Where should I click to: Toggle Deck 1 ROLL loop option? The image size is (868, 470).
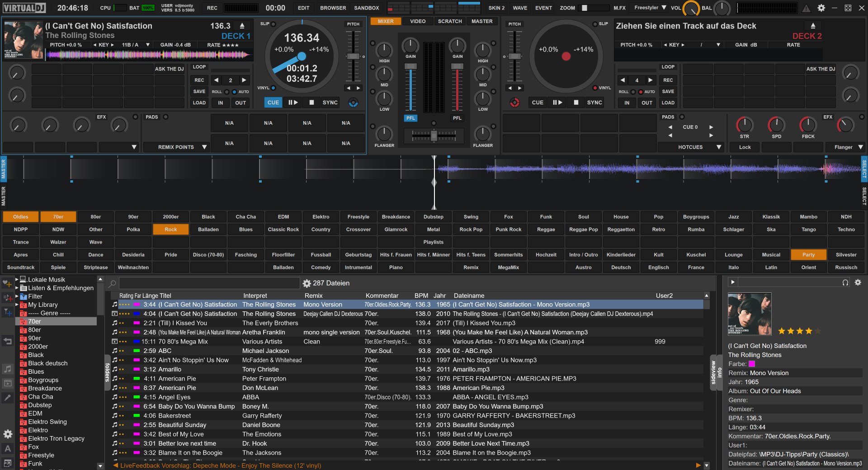pyautogui.click(x=227, y=92)
